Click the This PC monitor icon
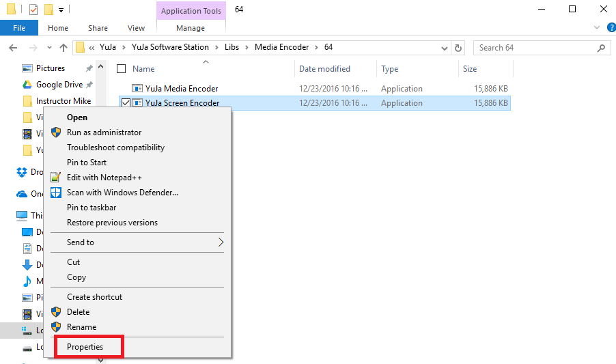 coord(22,215)
